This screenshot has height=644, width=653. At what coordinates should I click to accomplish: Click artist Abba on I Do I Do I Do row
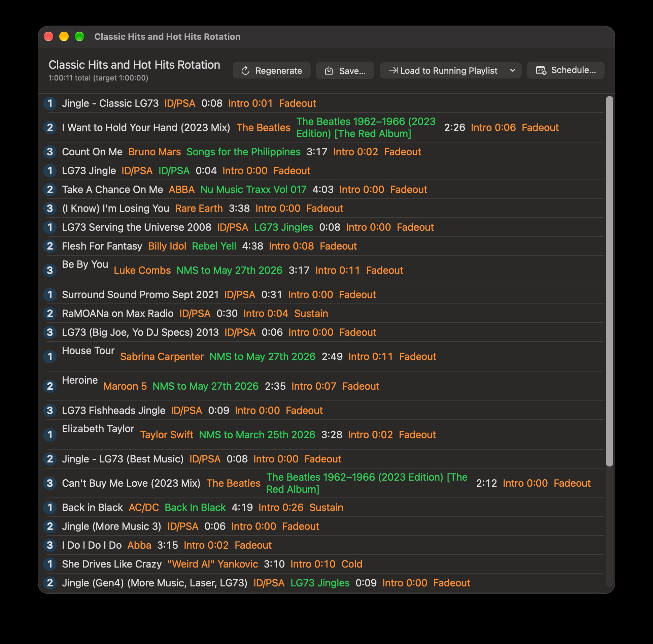tap(139, 546)
